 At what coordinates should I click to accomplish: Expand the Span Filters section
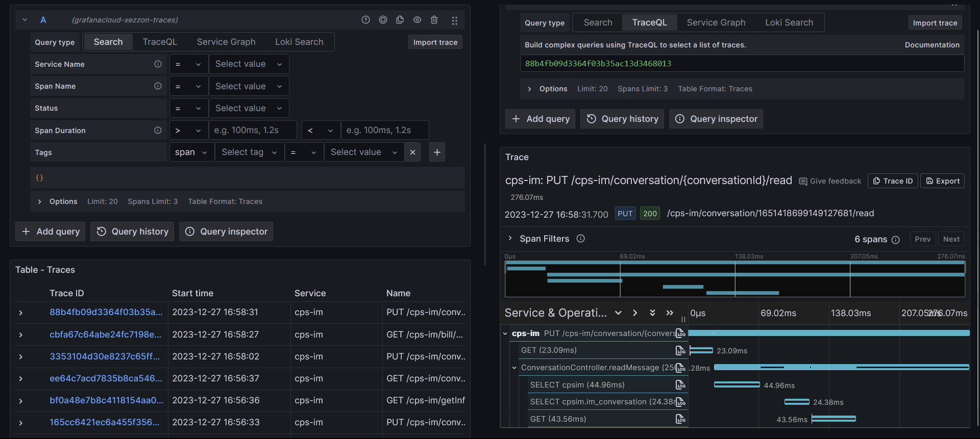click(510, 239)
